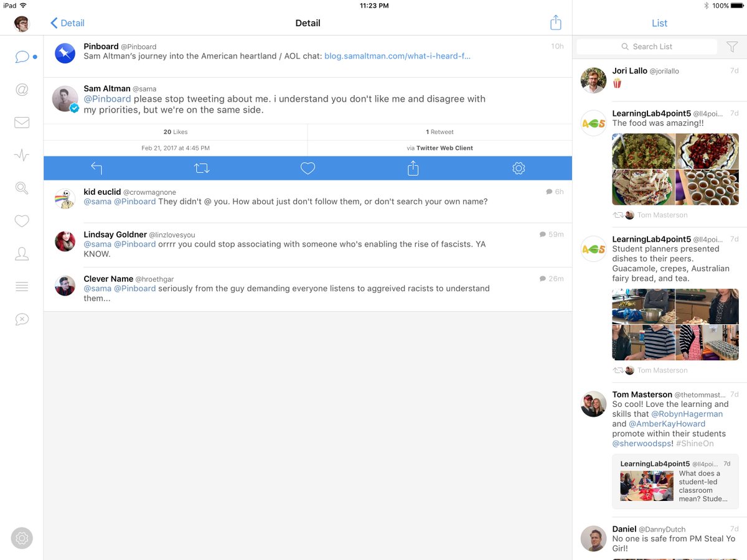The width and height of the screenshot is (747, 560).
Task: Tap Daniel's avatar in List
Action: (593, 539)
